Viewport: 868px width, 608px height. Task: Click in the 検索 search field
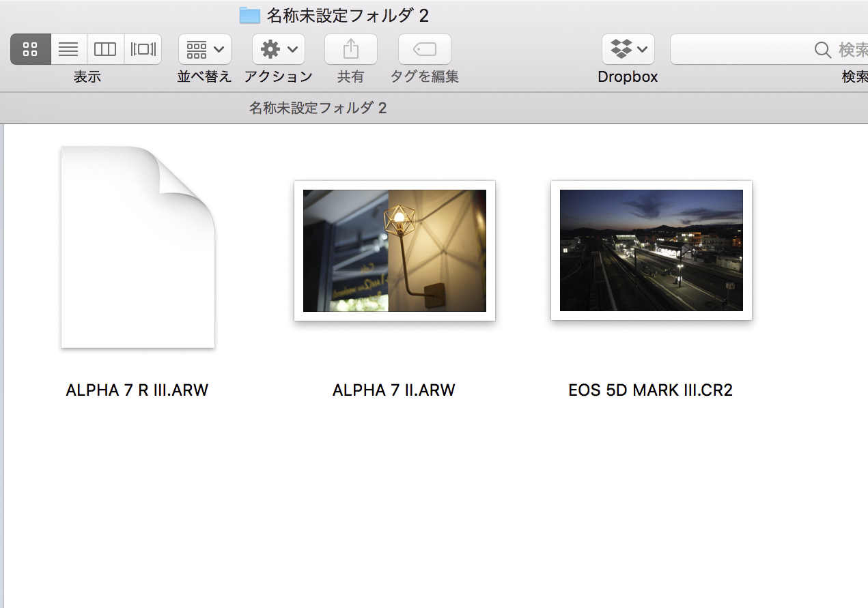[769, 49]
